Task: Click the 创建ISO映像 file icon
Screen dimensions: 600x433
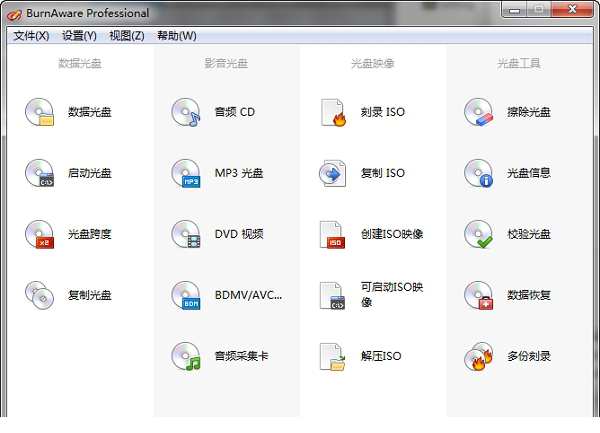Action: pyautogui.click(x=333, y=234)
